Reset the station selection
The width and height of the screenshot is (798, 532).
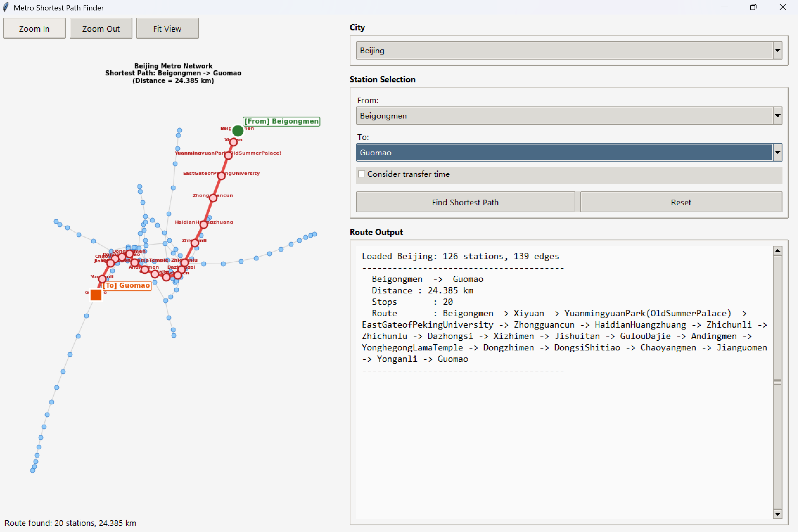pyautogui.click(x=681, y=202)
